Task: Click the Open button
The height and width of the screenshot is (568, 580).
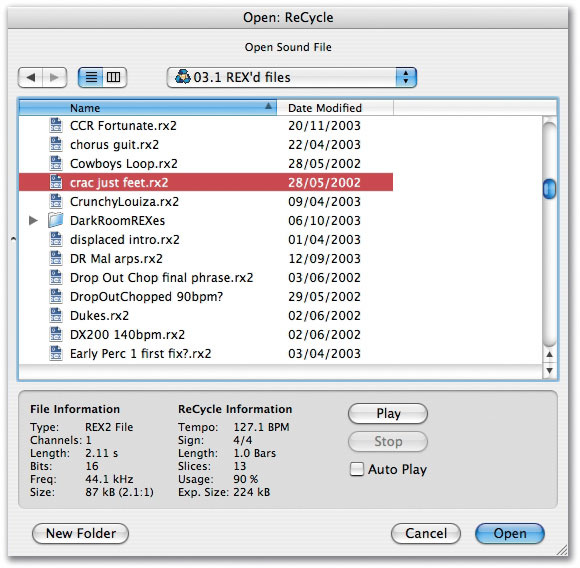Action: click(510, 534)
